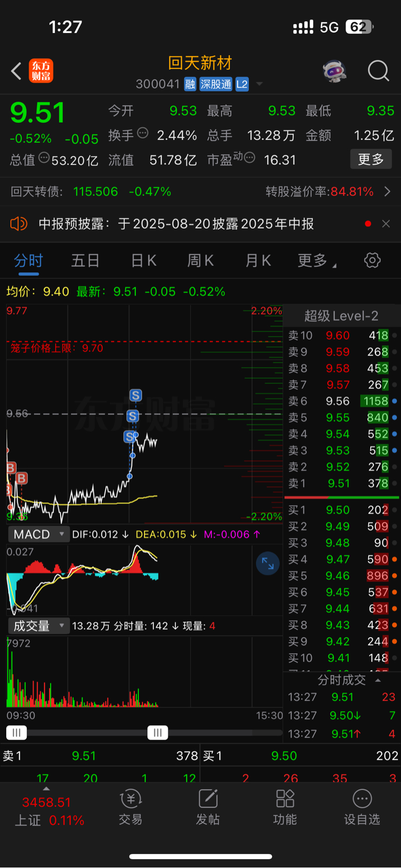This screenshot has width=401, height=868.
Task: Tap the topmost S sell marker on chart
Action: 136,395
